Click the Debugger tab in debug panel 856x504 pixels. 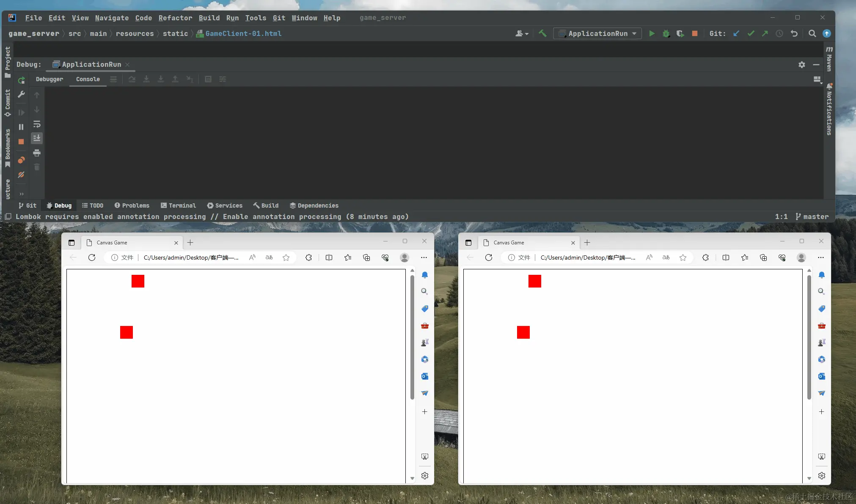tap(49, 79)
